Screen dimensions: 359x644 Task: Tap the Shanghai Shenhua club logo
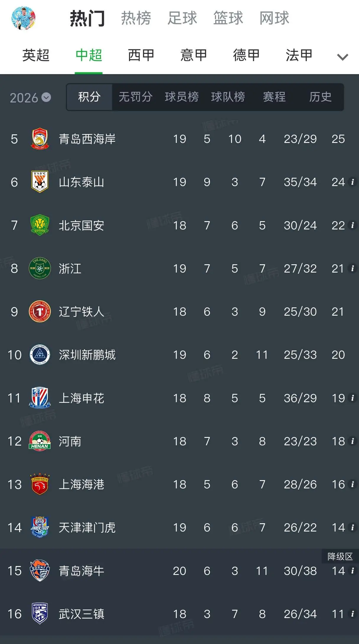[40, 398]
